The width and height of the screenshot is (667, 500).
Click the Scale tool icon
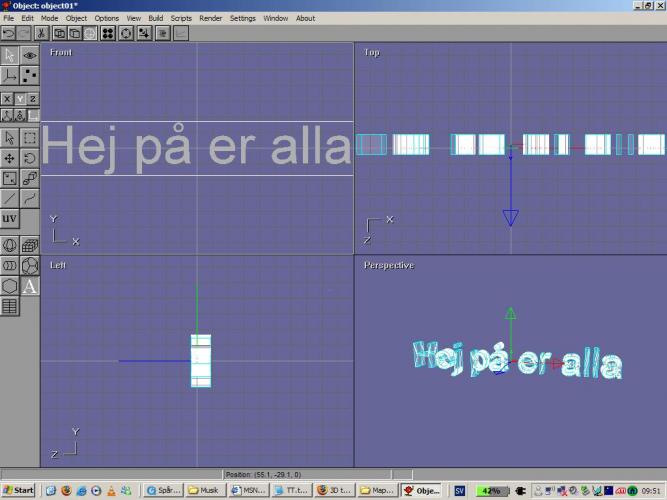(x=10, y=178)
